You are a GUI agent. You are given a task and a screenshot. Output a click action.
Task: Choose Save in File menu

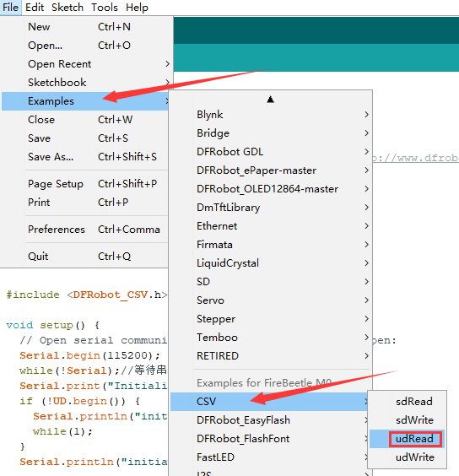pos(85,138)
